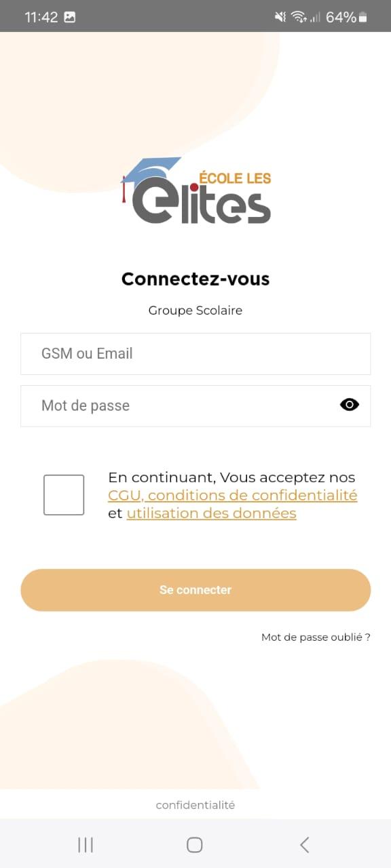Focus the GSM ou Email field

(195, 353)
